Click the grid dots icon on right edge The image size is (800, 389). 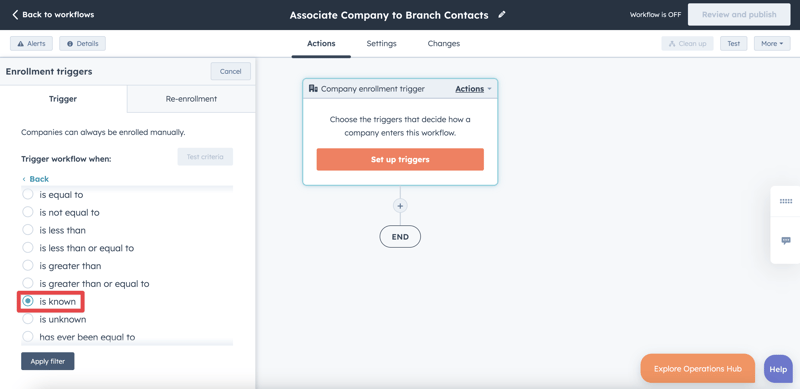[x=786, y=201]
